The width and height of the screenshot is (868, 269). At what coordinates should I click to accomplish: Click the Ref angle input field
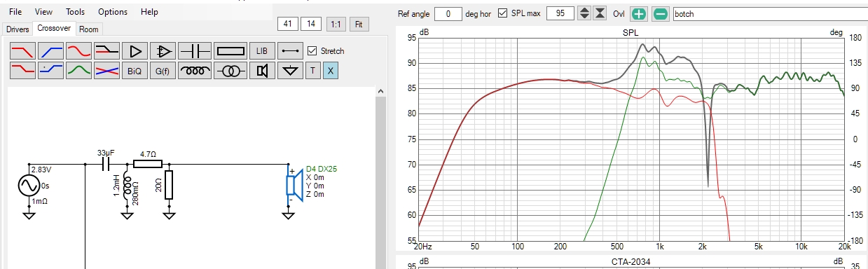(x=448, y=14)
